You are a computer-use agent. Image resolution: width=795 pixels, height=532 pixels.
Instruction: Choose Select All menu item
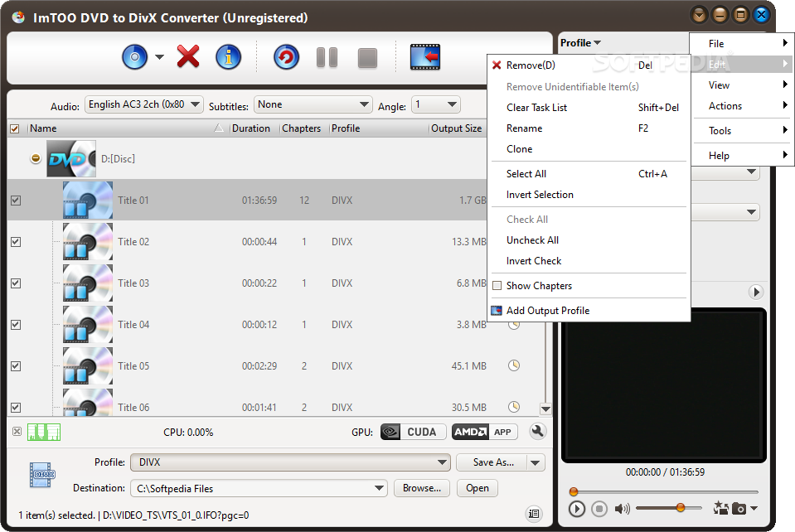(589, 174)
